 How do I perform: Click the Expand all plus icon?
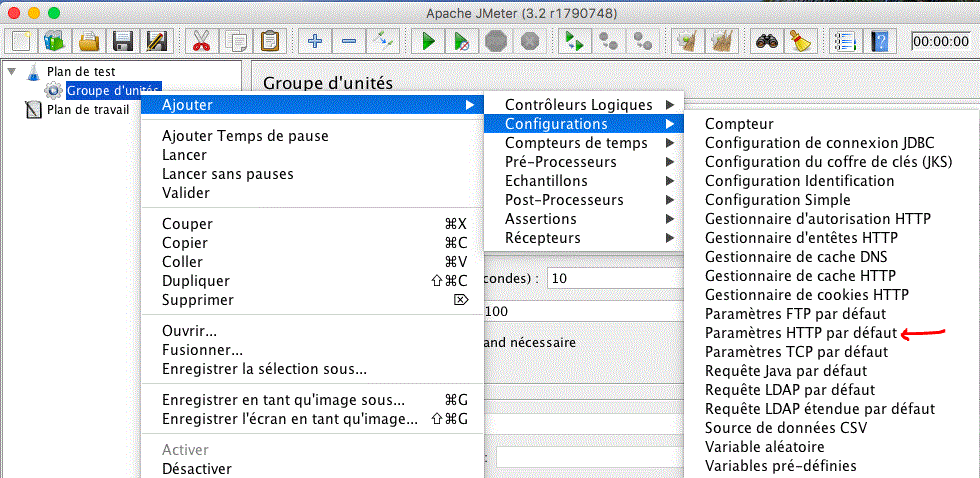pos(315,42)
